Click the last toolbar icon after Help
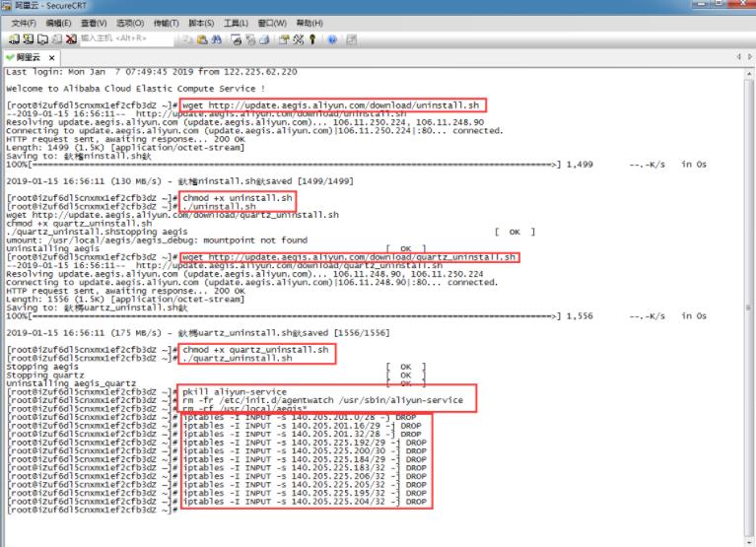The image size is (756, 547). tap(352, 39)
